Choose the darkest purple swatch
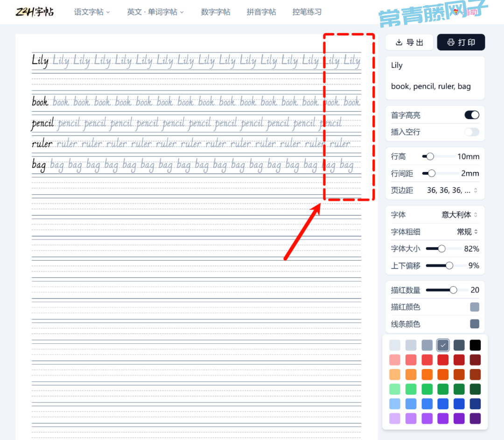 pyautogui.click(x=475, y=419)
